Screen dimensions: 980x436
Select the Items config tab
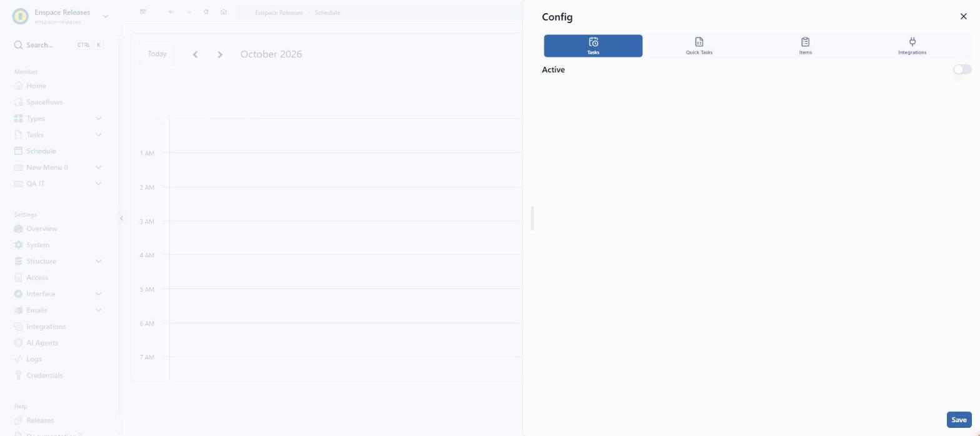[x=805, y=46]
